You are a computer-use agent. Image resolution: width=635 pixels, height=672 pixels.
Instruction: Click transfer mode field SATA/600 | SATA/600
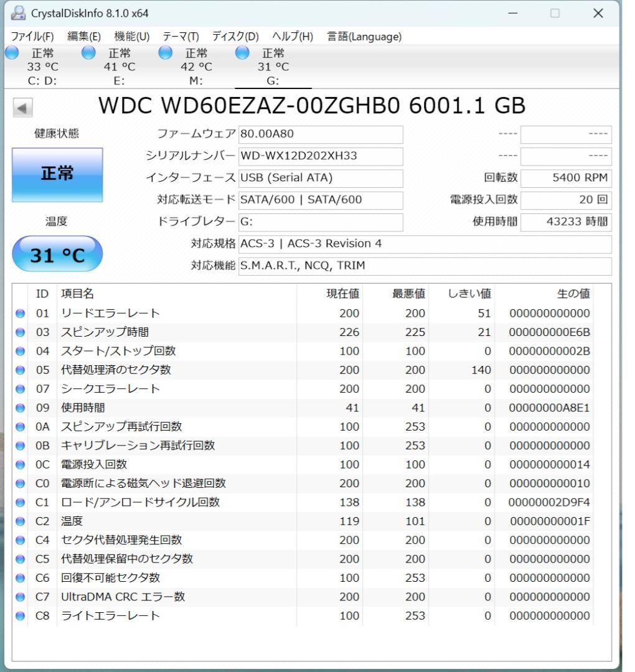click(321, 200)
